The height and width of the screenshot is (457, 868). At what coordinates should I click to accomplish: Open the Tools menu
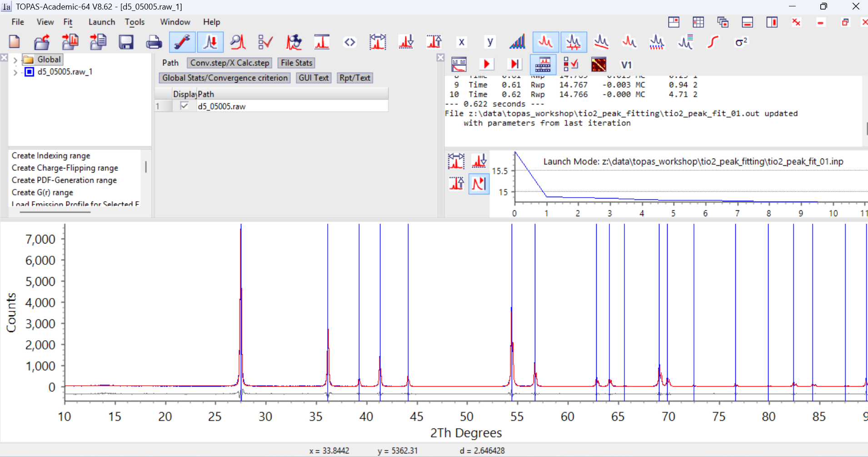135,22
